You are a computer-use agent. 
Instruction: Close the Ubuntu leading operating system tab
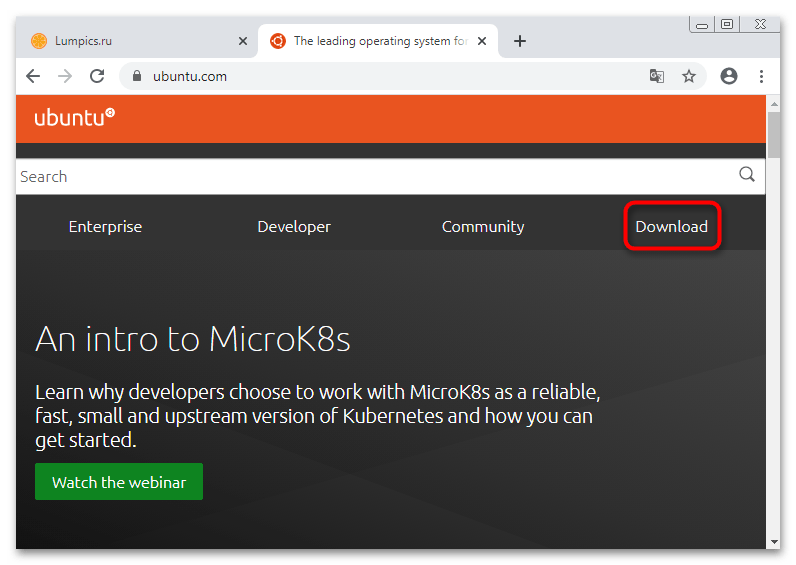point(482,41)
